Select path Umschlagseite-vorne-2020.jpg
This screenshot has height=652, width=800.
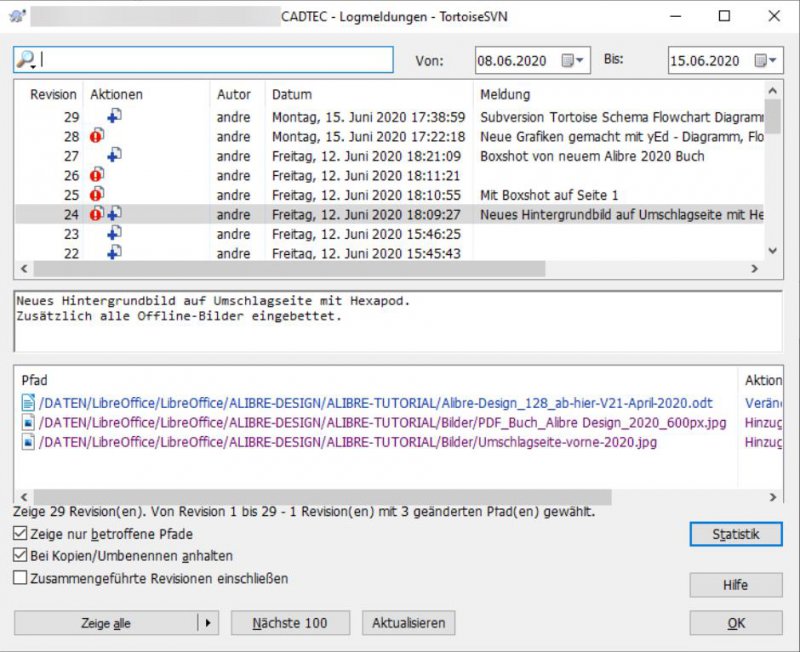pyautogui.click(x=348, y=442)
